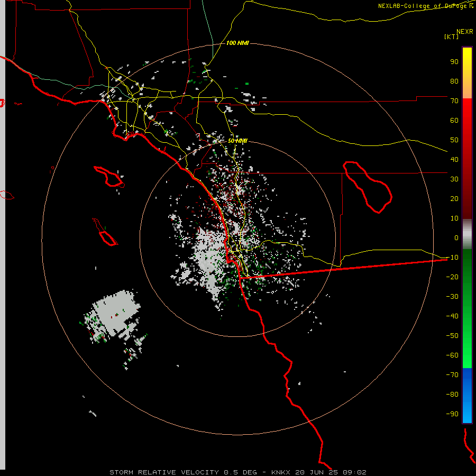Click the -30 value on the velocity scale
Viewport: 476px width, 476px height.
(x=452, y=297)
